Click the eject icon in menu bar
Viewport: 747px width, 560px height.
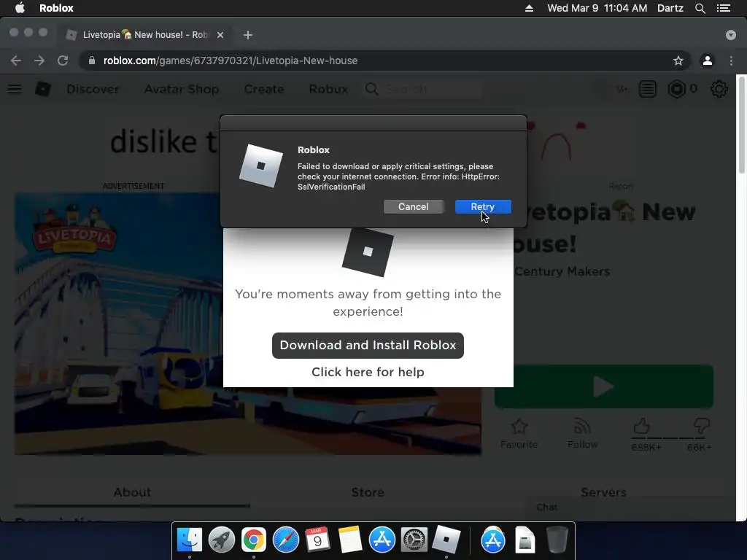click(x=530, y=8)
